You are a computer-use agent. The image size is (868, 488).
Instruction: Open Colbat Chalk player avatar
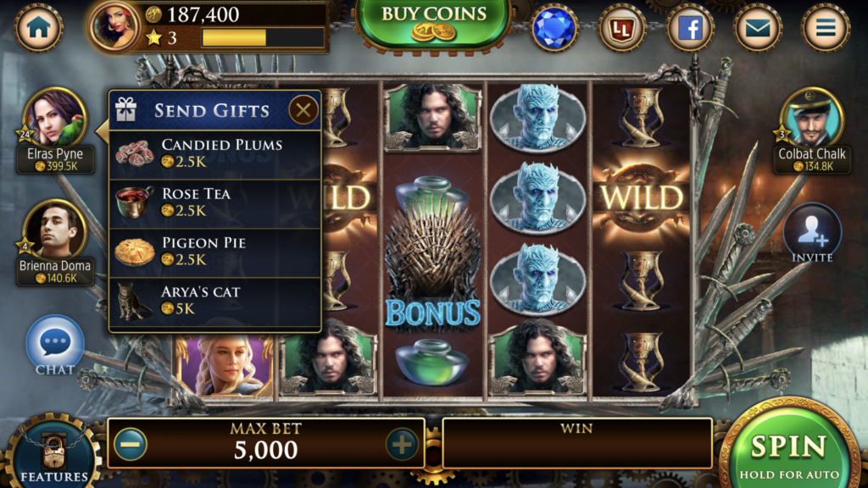click(x=811, y=119)
